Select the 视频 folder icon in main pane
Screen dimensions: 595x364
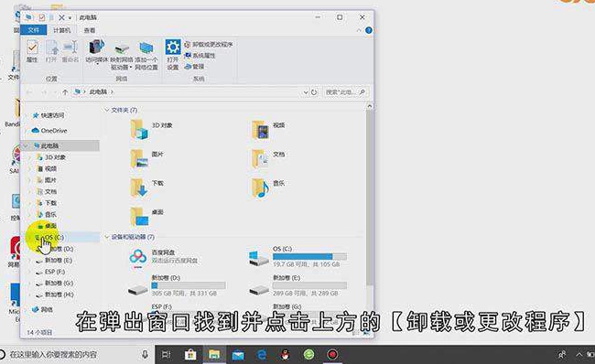pyautogui.click(x=260, y=130)
